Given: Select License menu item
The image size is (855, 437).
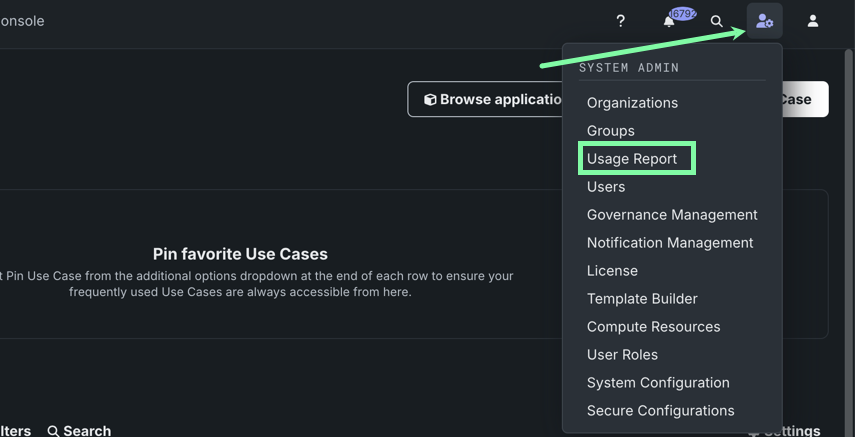Looking at the screenshot, I should (x=612, y=271).
